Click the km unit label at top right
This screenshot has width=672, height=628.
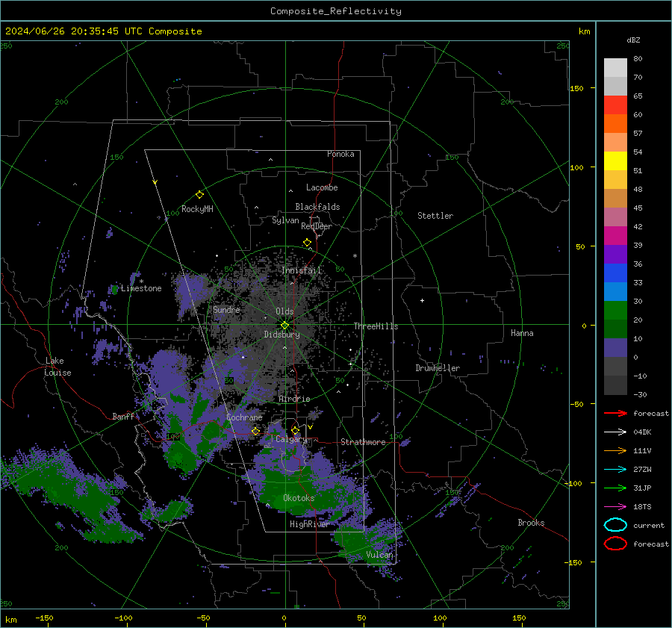(584, 31)
